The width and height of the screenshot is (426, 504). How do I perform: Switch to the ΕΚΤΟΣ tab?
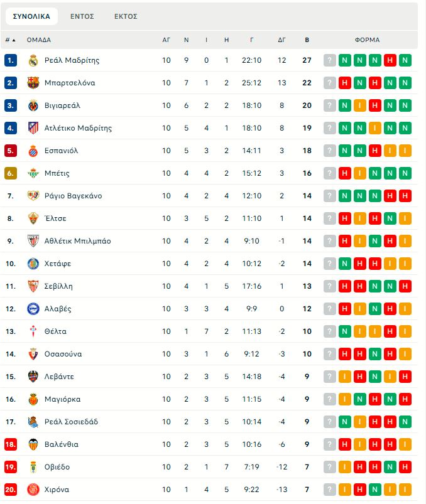coord(126,16)
